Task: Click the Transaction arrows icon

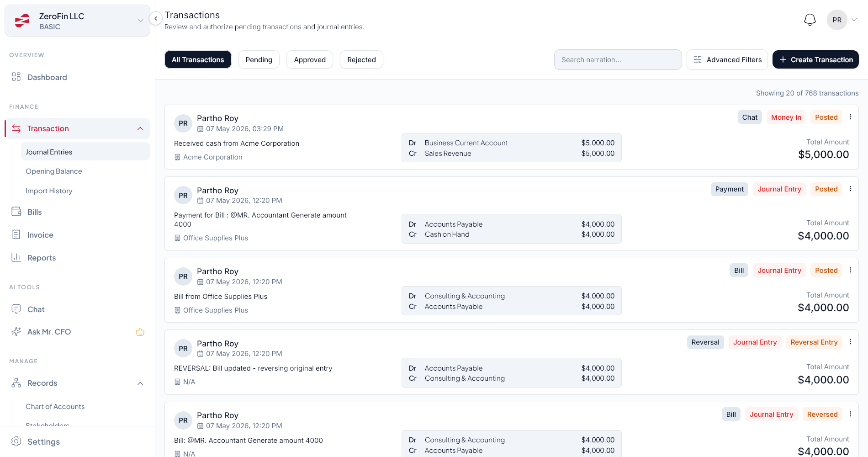Action: point(16,128)
